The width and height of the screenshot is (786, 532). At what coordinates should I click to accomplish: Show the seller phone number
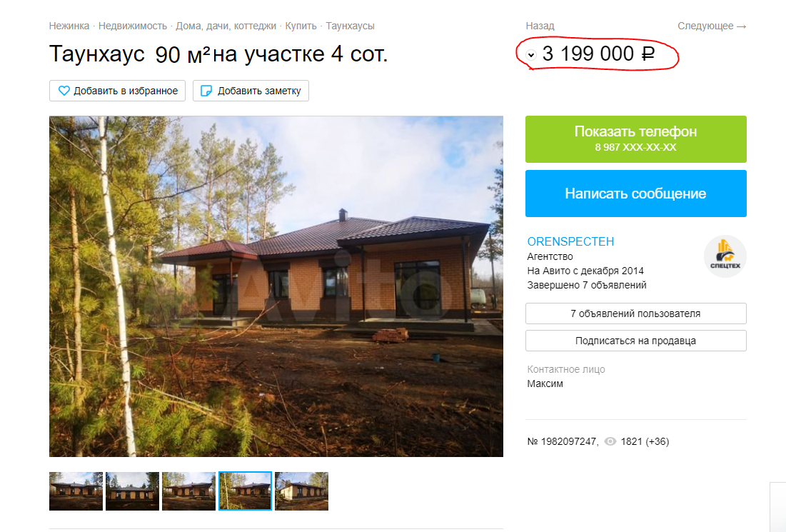click(x=635, y=139)
